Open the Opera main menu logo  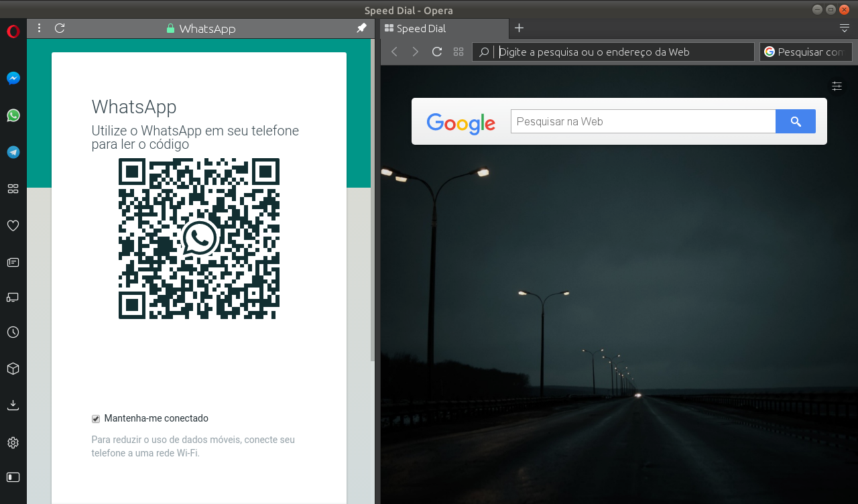click(x=13, y=31)
